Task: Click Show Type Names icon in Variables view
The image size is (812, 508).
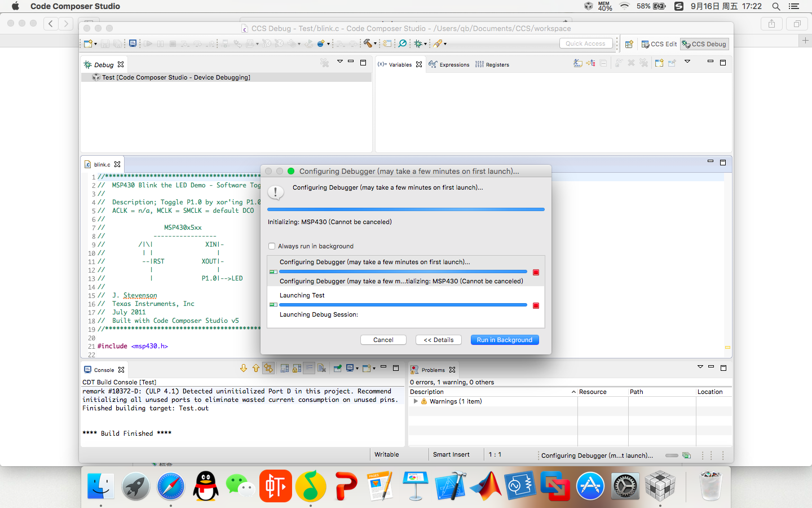Action: click(578, 63)
